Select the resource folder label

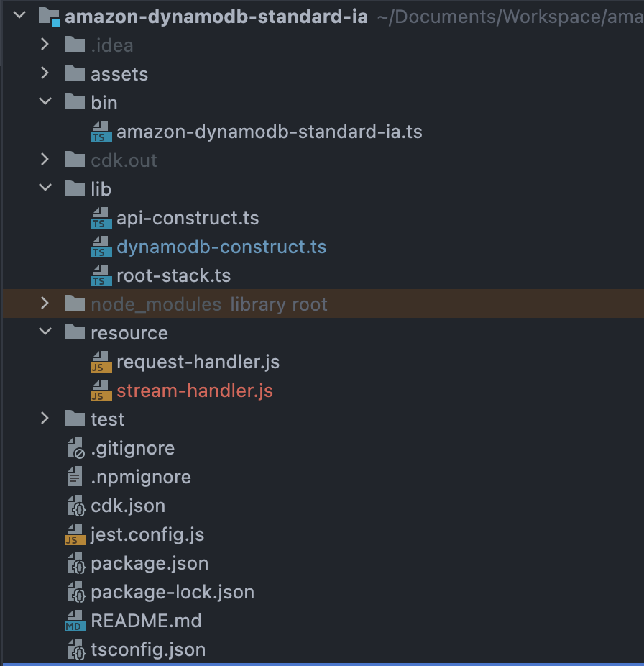pyautogui.click(x=129, y=333)
